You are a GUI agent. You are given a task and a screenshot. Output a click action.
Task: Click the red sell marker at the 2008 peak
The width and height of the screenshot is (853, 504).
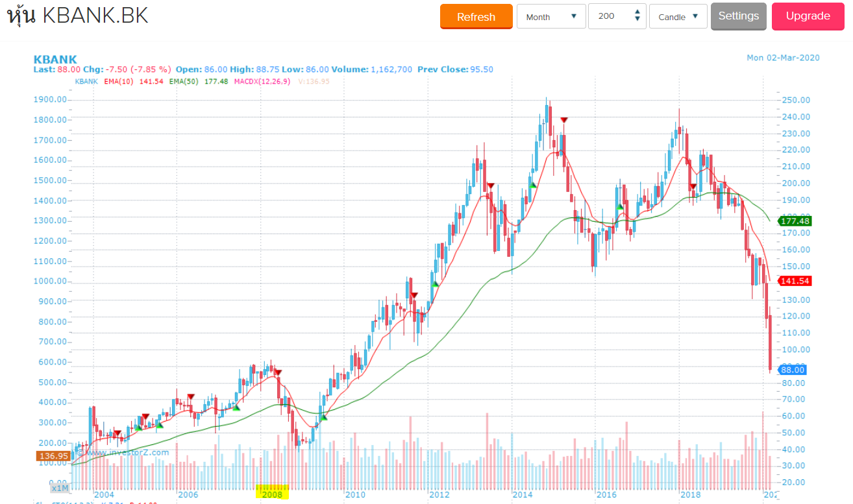coord(278,372)
